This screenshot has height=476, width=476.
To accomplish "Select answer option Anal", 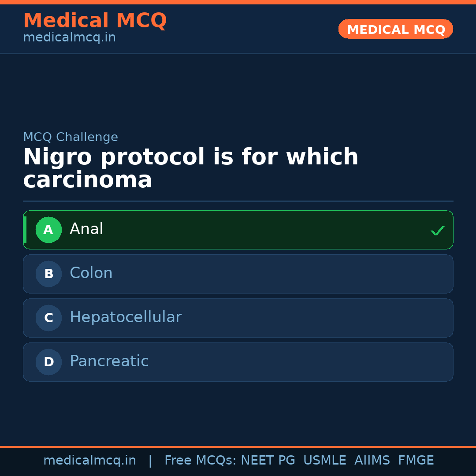I will pyautogui.click(x=238, y=230).
